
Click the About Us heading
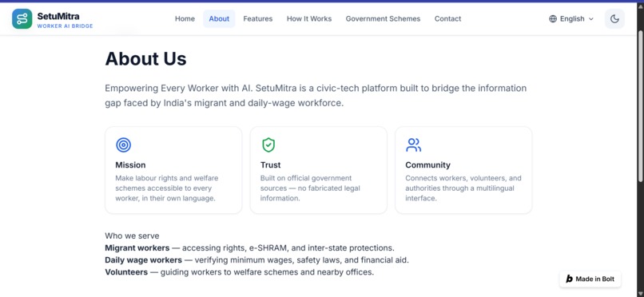pyautogui.click(x=145, y=58)
